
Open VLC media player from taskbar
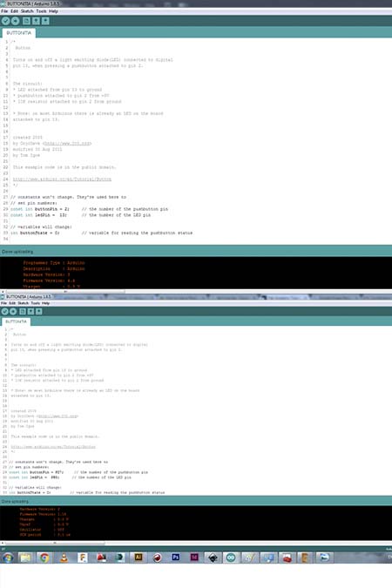click(64, 558)
